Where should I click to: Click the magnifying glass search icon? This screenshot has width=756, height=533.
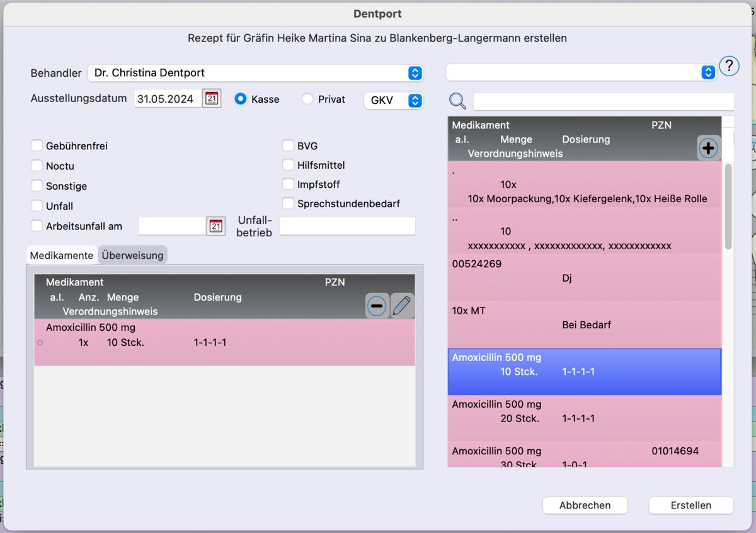click(458, 101)
